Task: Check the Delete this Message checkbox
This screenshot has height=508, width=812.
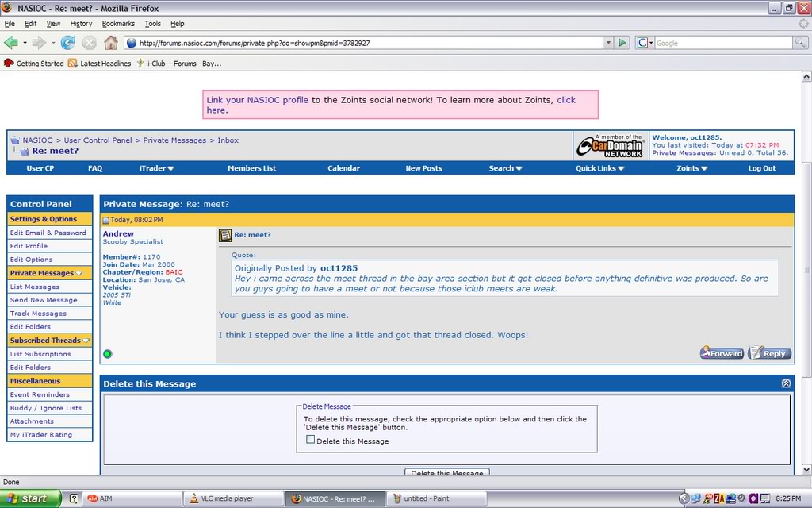Action: [x=310, y=440]
